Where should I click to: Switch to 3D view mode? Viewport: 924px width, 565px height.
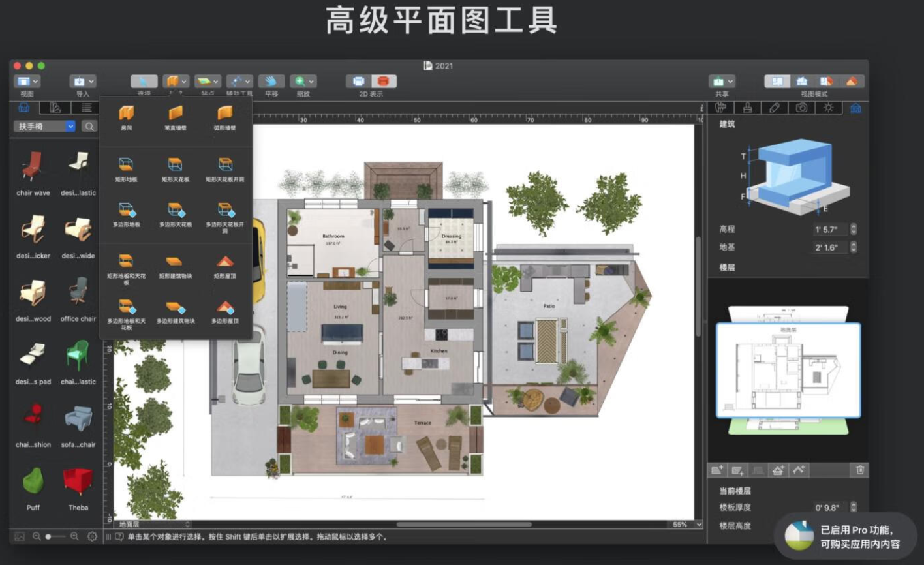[384, 81]
